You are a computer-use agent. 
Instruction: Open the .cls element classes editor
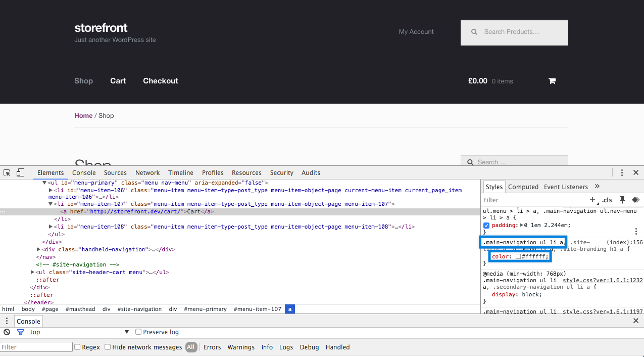[x=607, y=200]
